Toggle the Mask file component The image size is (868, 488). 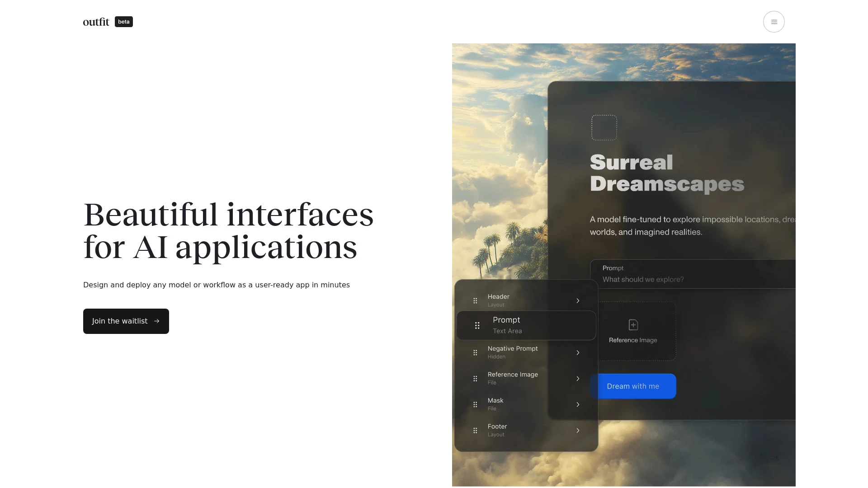pyautogui.click(x=578, y=404)
